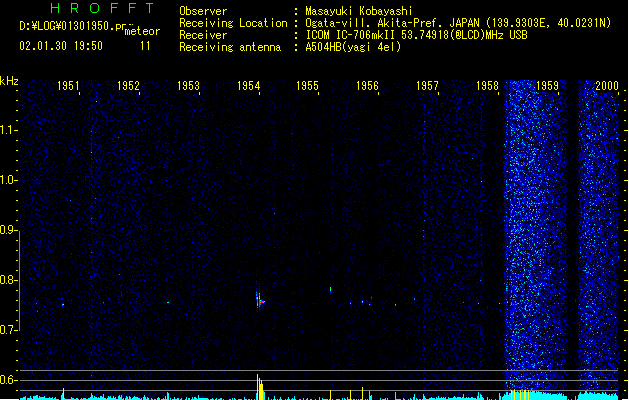Select the antenna value A504HB(yagi 4el)
The image size is (629, 400).
point(353,47)
